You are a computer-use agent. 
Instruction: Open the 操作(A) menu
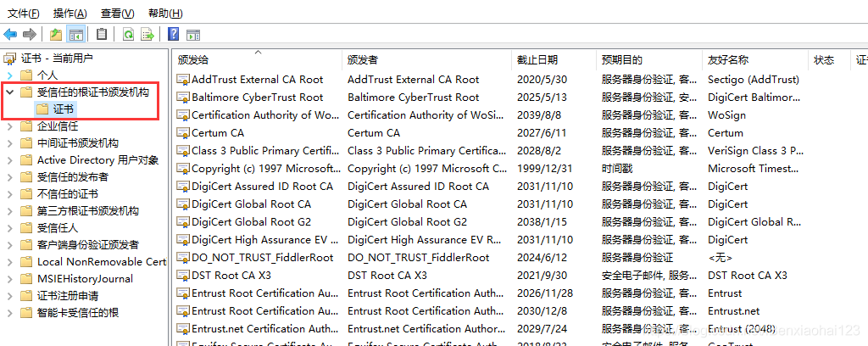(x=70, y=14)
